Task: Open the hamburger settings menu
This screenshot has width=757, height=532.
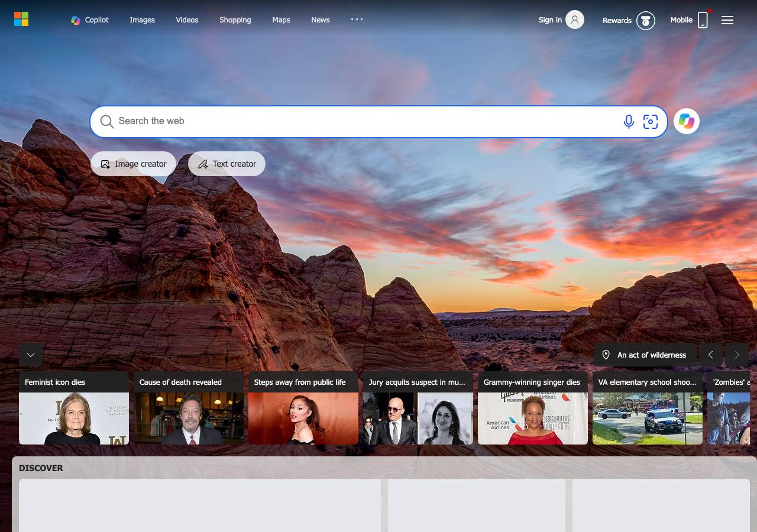Action: point(727,20)
